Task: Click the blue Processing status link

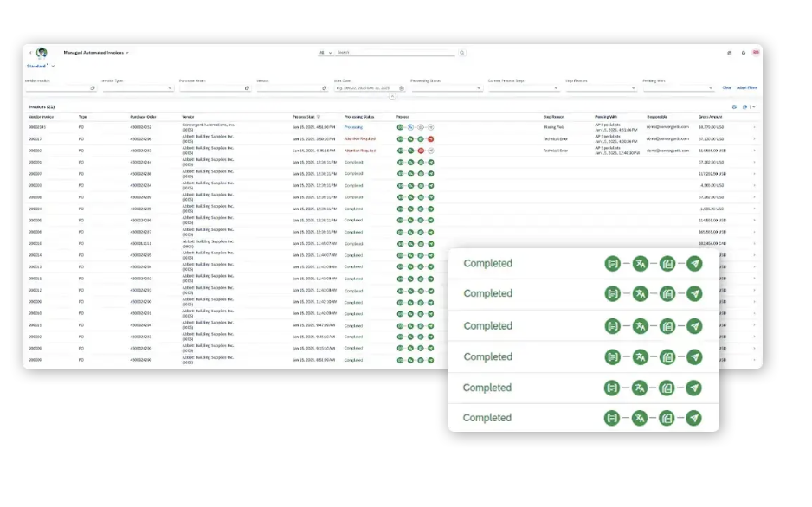Action: pos(354,127)
